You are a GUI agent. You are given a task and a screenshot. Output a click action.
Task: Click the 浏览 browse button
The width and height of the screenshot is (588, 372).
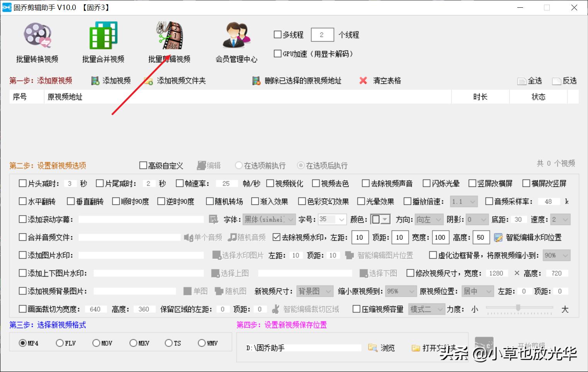point(382,348)
